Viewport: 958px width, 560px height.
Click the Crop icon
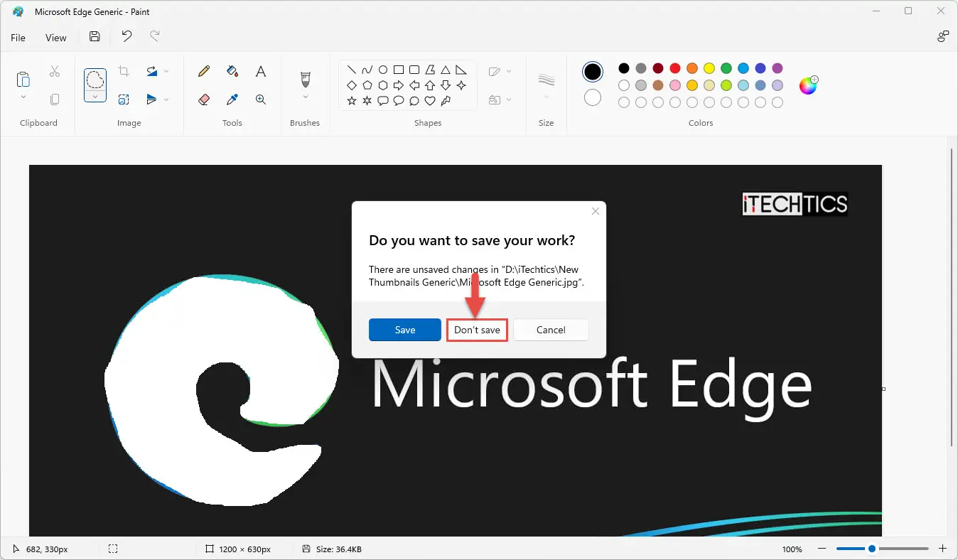tap(124, 71)
